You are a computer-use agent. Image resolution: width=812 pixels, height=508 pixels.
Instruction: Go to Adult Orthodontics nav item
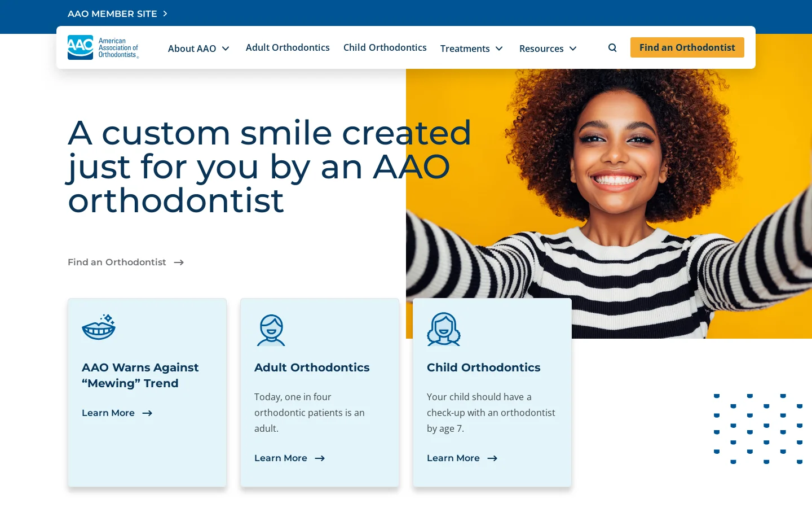(288, 47)
